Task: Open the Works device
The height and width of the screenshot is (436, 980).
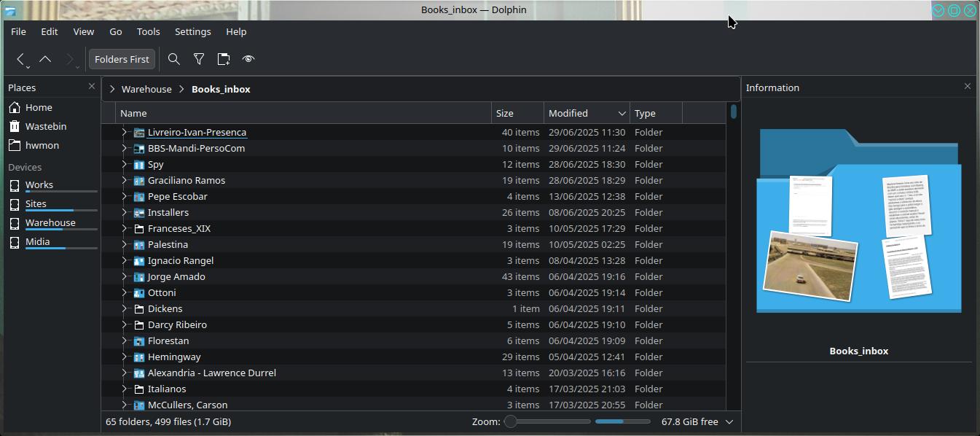Action: [52, 185]
